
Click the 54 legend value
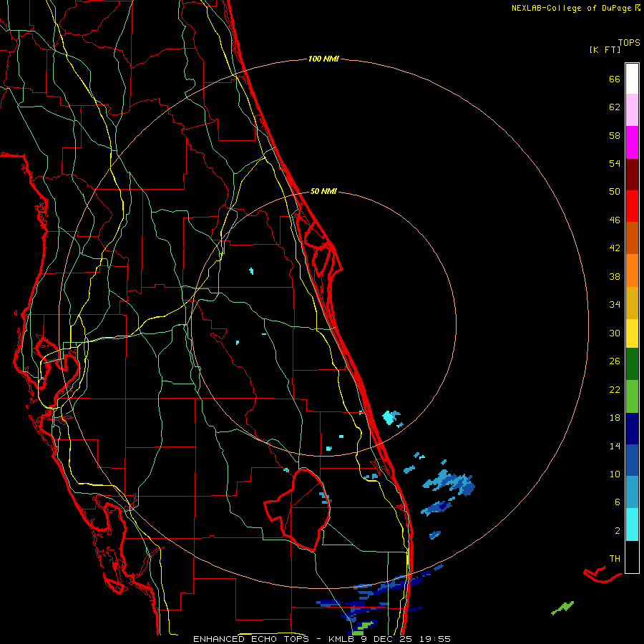click(615, 163)
